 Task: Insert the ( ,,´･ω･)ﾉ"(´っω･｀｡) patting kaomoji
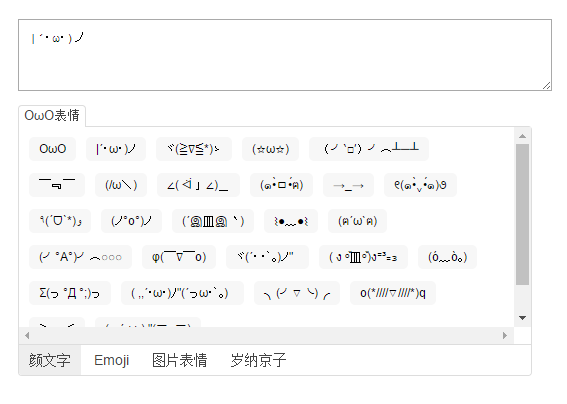pos(182,293)
